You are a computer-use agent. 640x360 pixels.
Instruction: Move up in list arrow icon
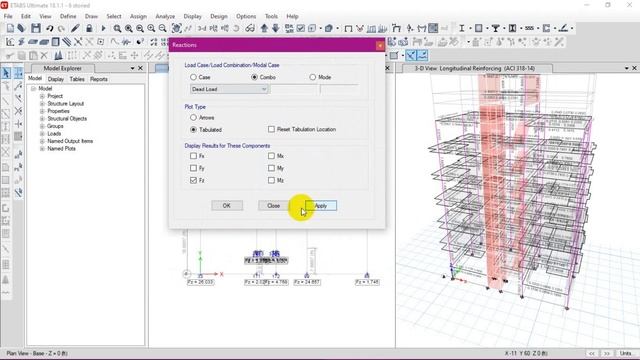coord(264,28)
